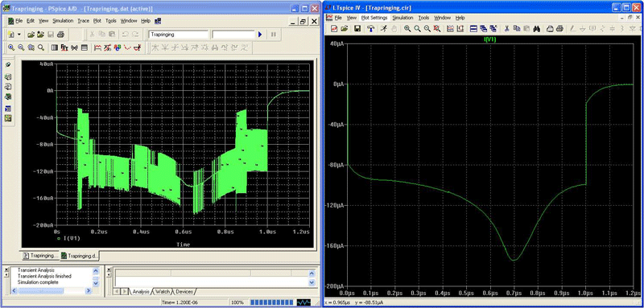Screen dimensions: 644x308
Task: Click the PSpice zoom in magnifier icon
Action: (x=11, y=47)
